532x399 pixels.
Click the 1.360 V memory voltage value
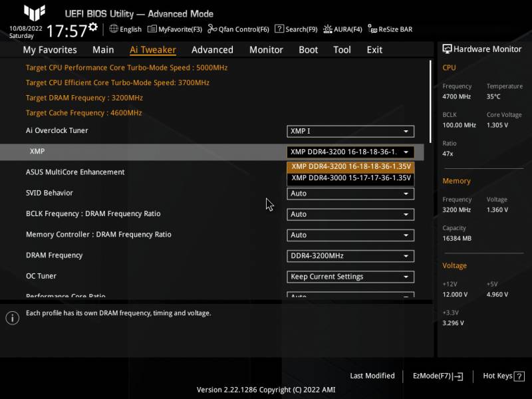[x=497, y=210]
